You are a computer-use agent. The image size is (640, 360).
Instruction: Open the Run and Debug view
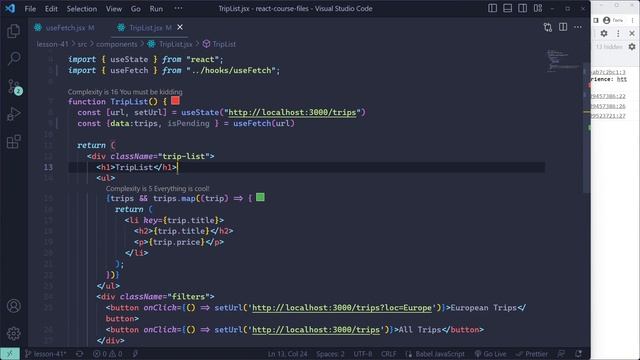[x=13, y=114]
